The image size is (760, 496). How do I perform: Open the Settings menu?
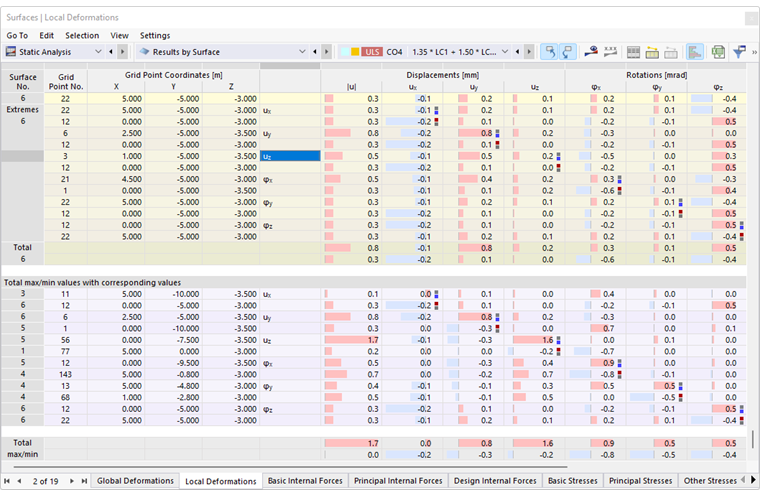[x=155, y=35]
